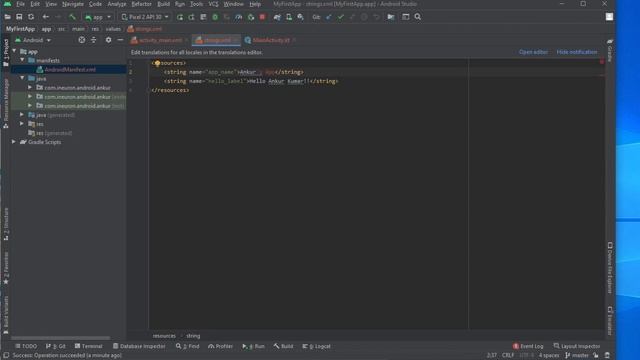This screenshot has width=640, height=360.
Task: Toggle the Structure tool window side button
Action: click(6, 224)
